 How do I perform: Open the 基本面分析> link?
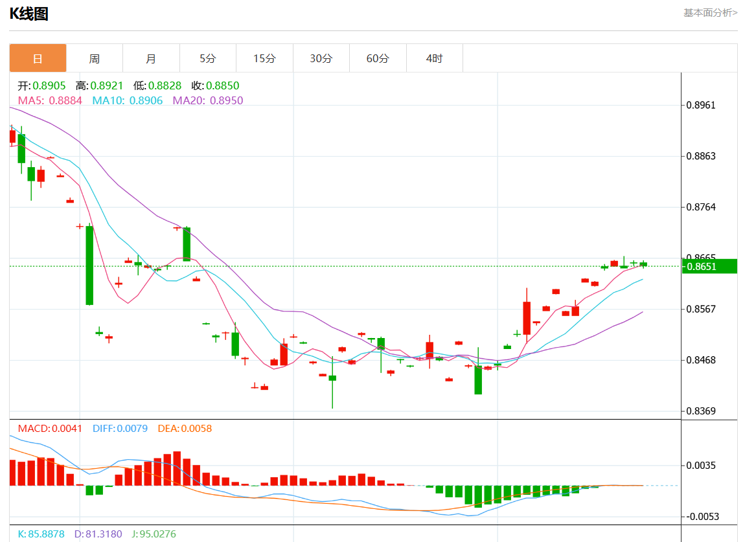(x=710, y=13)
